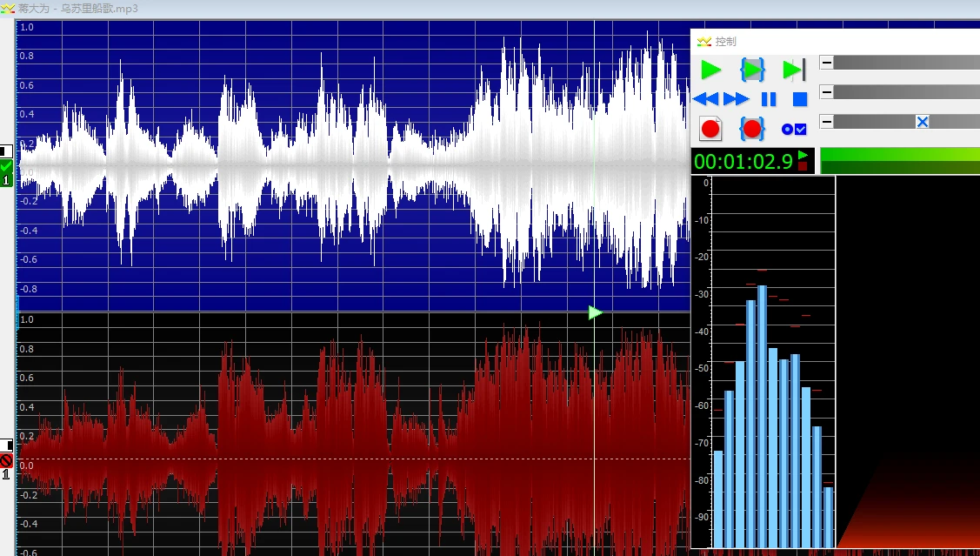The width and height of the screenshot is (980, 556).
Task: Click the green playback position marker triangle
Action: 595,312
